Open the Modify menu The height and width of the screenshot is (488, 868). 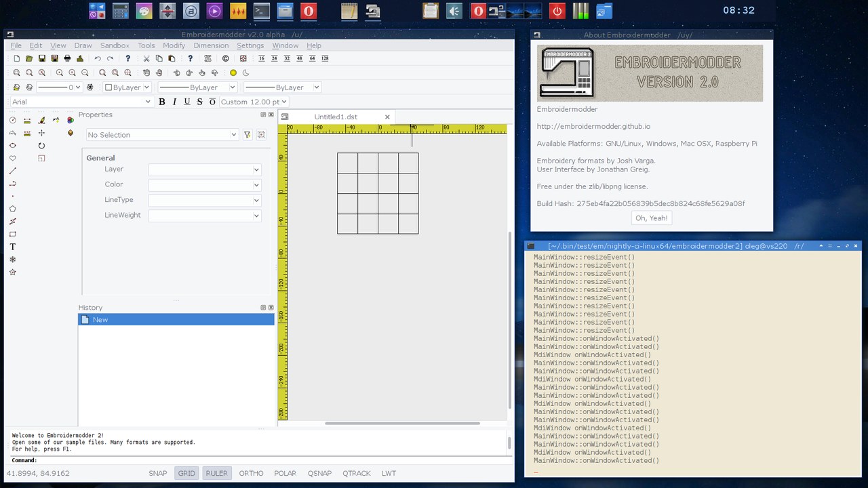click(x=174, y=45)
